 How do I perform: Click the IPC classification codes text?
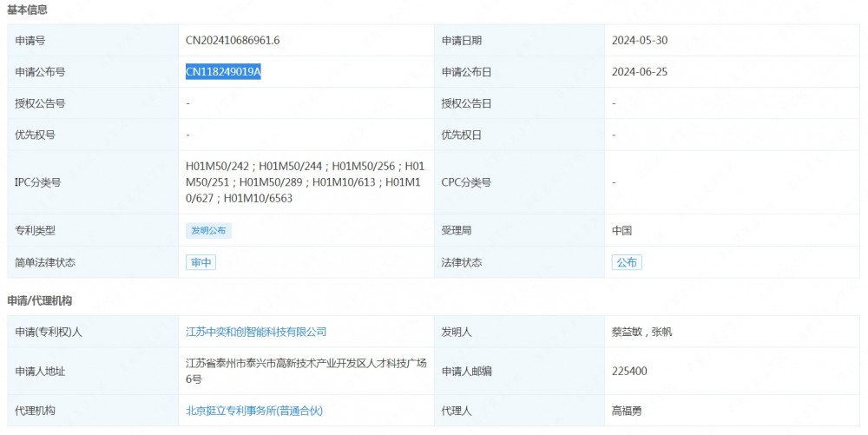coord(304,182)
